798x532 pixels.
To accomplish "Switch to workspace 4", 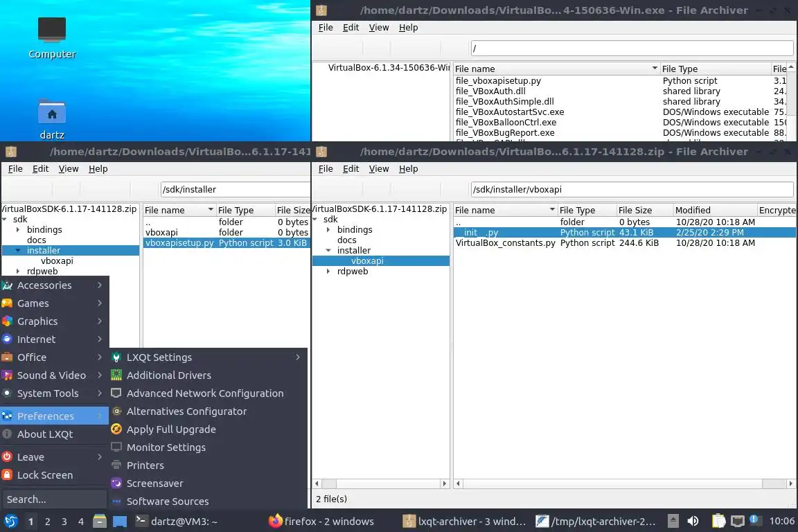I will tap(81, 522).
